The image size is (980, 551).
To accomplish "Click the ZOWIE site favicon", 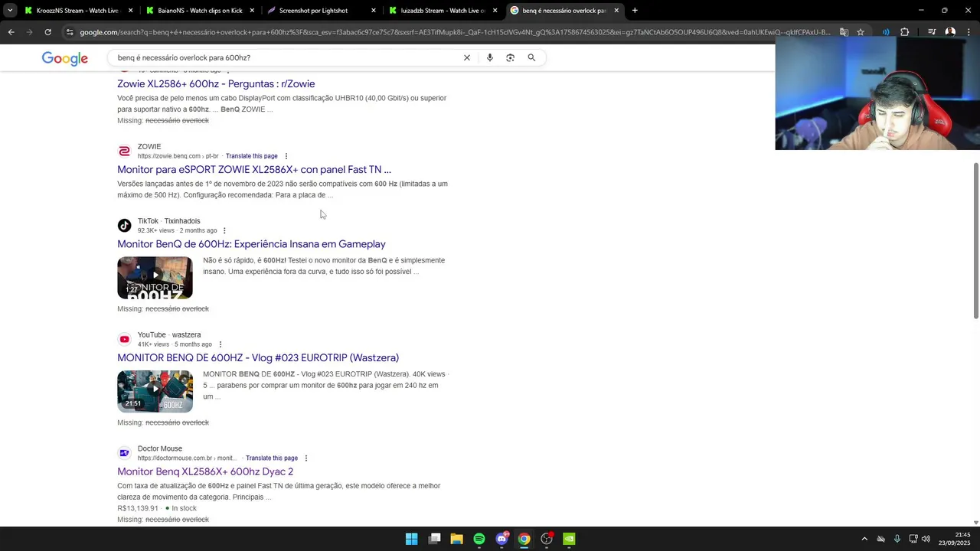I will point(124,151).
